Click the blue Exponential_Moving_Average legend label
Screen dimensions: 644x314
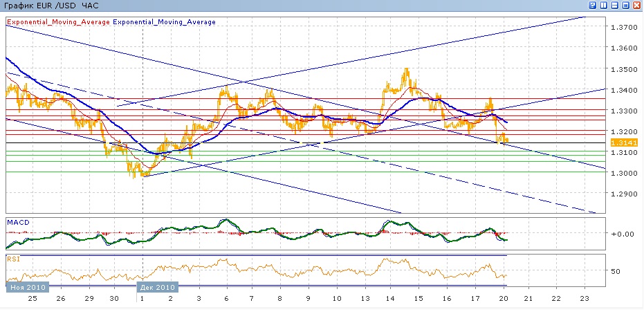click(164, 22)
